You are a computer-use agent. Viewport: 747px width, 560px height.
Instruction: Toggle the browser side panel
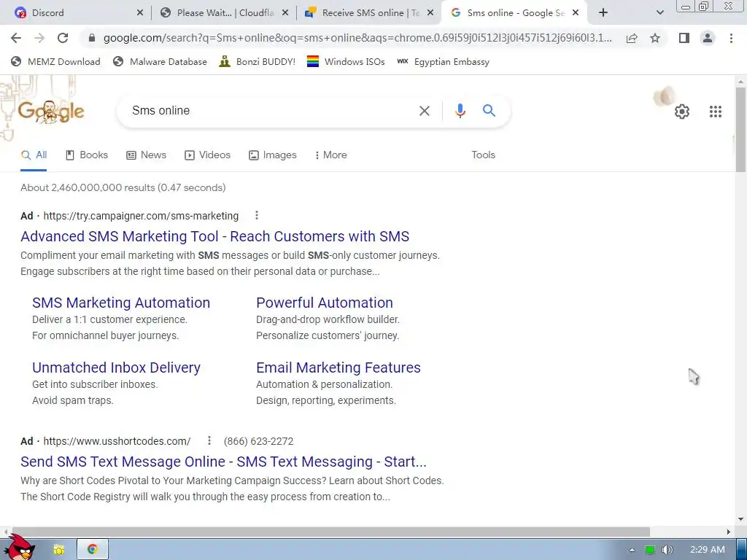point(684,38)
